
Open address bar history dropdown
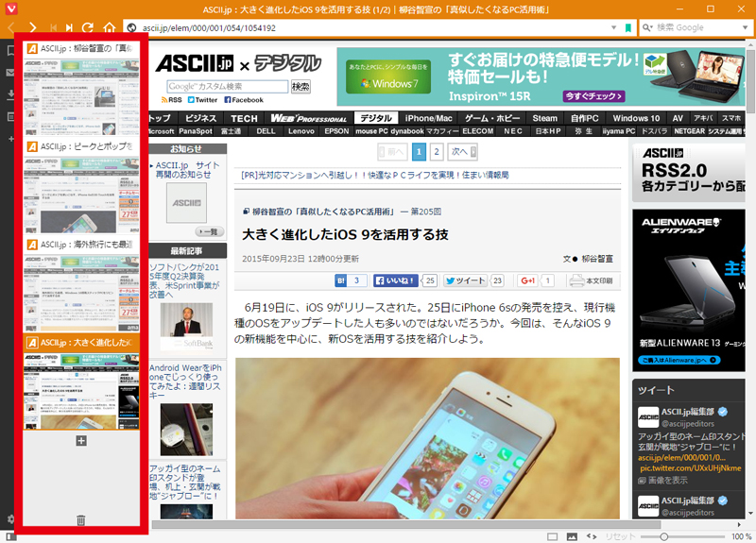[613, 28]
